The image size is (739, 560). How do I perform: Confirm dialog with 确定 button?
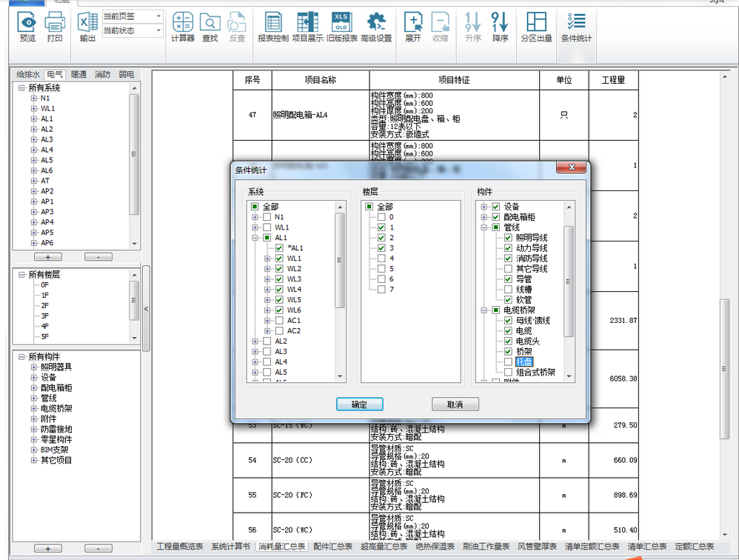pos(360,404)
